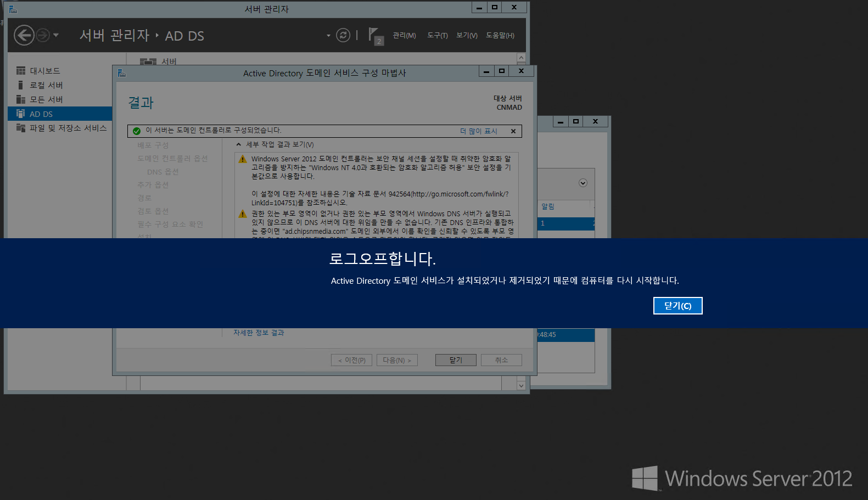Click the 로컬 서버 icon
This screenshot has height=500, width=868.
click(x=21, y=85)
